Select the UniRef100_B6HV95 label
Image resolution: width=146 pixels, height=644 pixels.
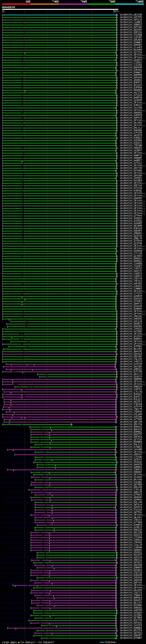coord(131,67)
